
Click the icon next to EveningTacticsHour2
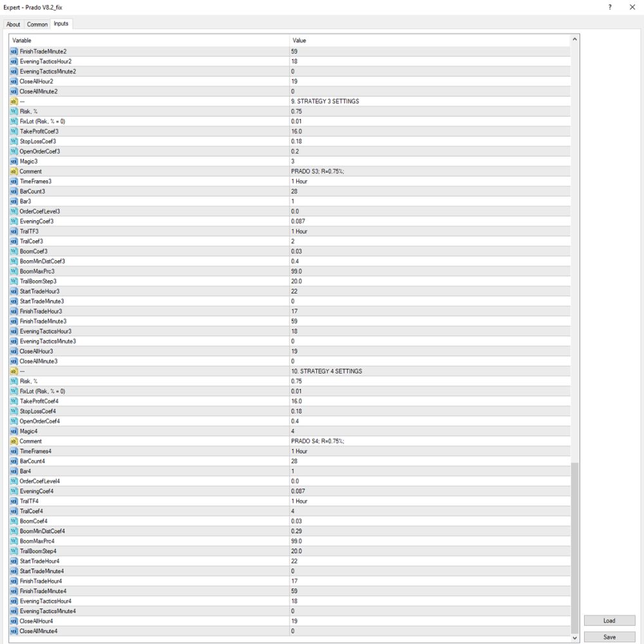[14, 61]
